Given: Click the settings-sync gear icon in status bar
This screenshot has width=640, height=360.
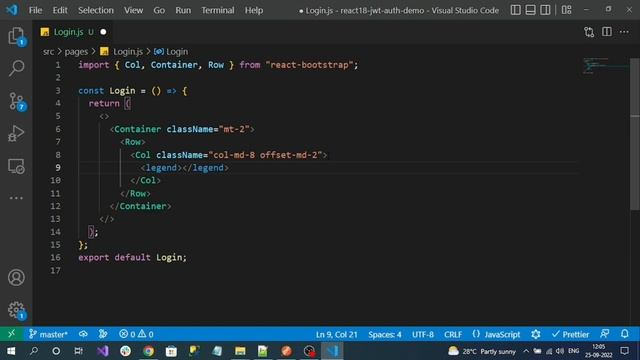Looking at the screenshot, I should pos(536,334).
